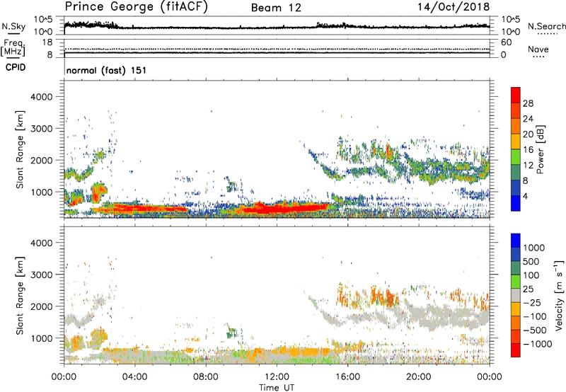Click the 'Power [dB]' colorbar label
This screenshot has height=392, width=566.
[x=540, y=149]
